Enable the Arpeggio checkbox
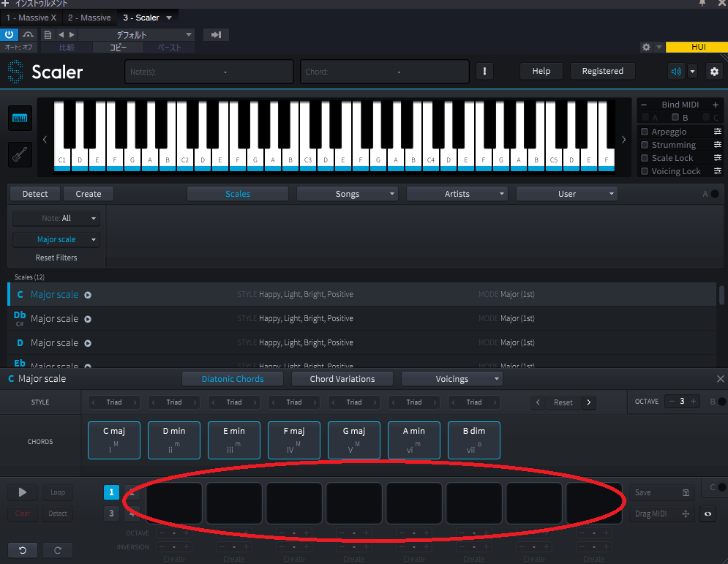This screenshot has height=564, width=728. point(645,132)
